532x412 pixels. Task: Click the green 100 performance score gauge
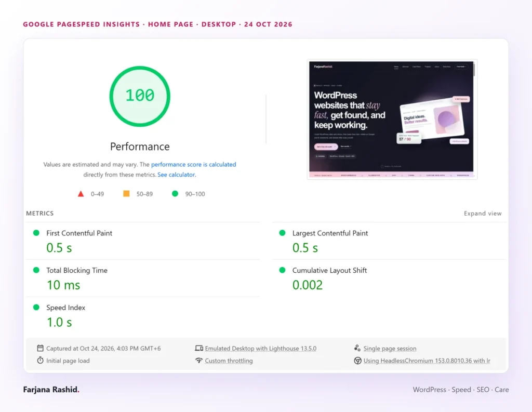140,97
